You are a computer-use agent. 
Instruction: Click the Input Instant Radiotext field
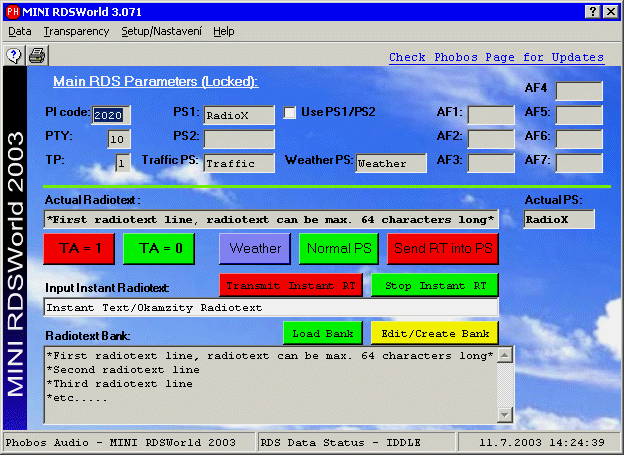pos(271,307)
